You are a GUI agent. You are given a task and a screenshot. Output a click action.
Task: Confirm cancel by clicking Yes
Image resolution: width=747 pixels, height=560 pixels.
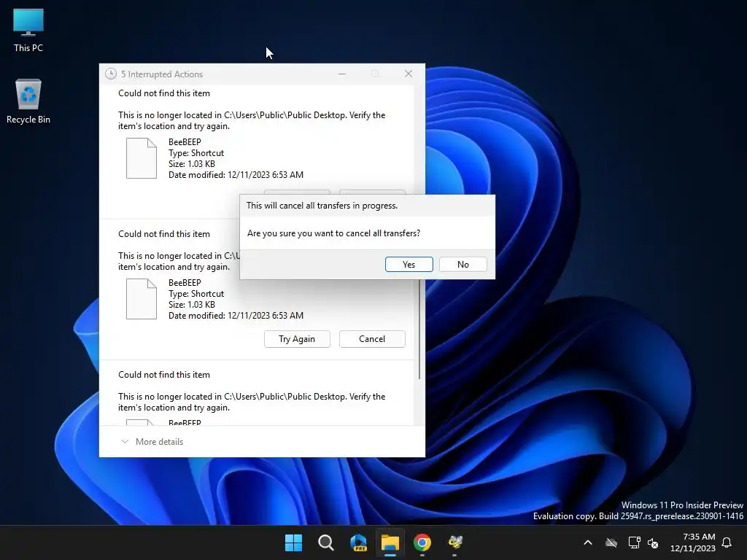pyautogui.click(x=409, y=264)
